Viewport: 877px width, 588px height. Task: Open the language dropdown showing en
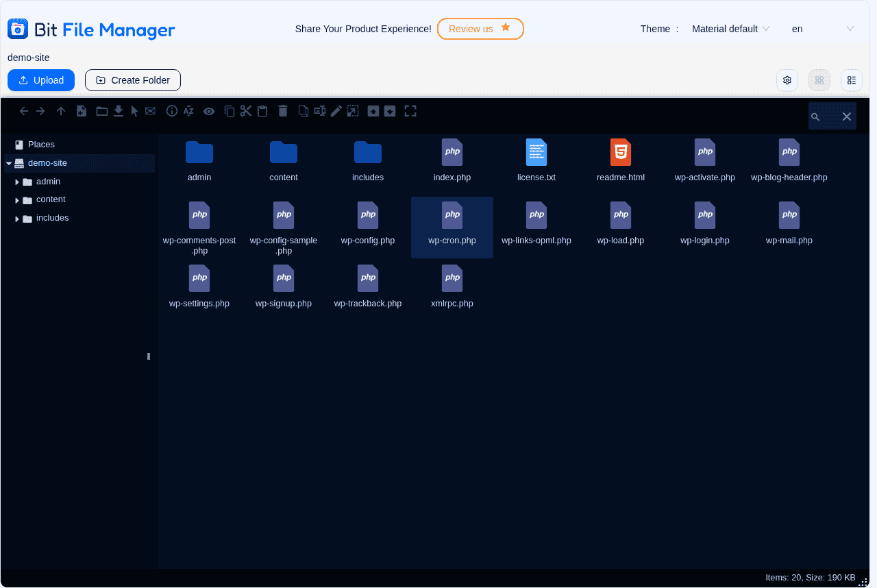(x=822, y=29)
